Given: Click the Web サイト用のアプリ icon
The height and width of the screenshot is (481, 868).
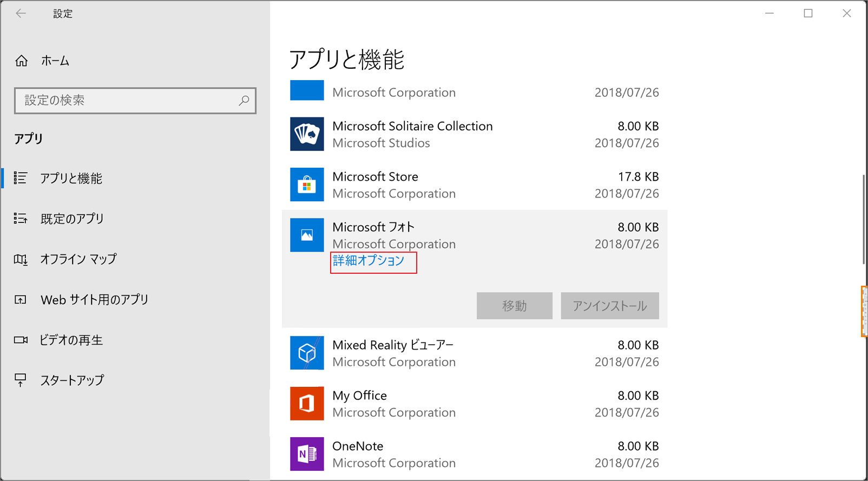Looking at the screenshot, I should [x=21, y=299].
